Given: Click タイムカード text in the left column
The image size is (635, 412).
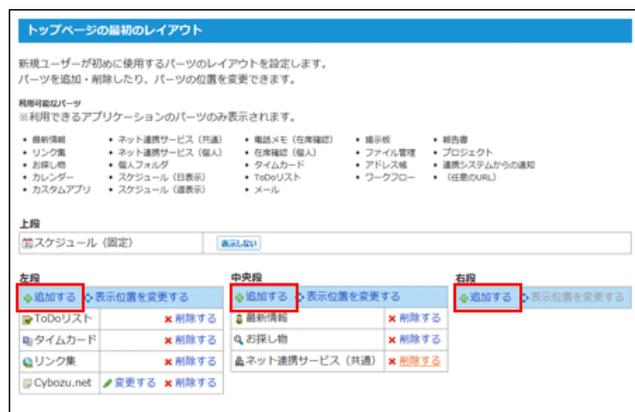Looking at the screenshot, I should click(65, 339).
